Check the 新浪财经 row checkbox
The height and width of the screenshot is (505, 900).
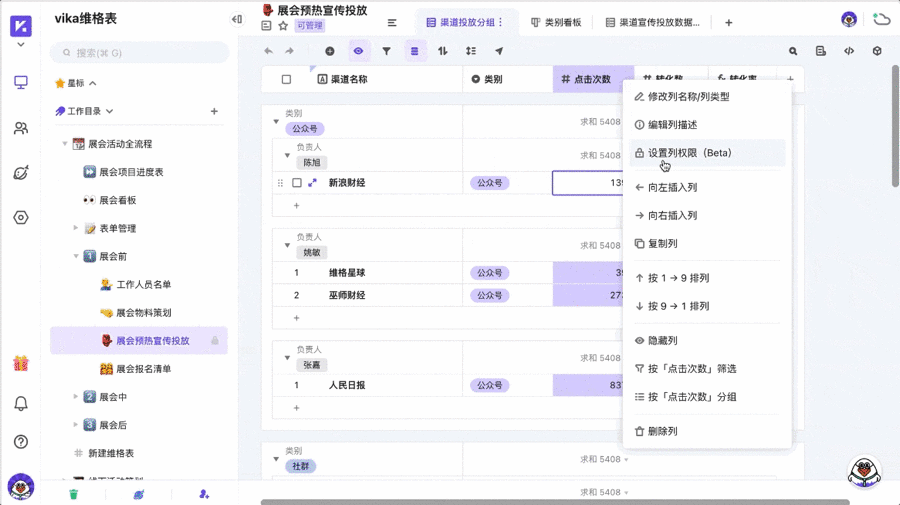tap(296, 183)
